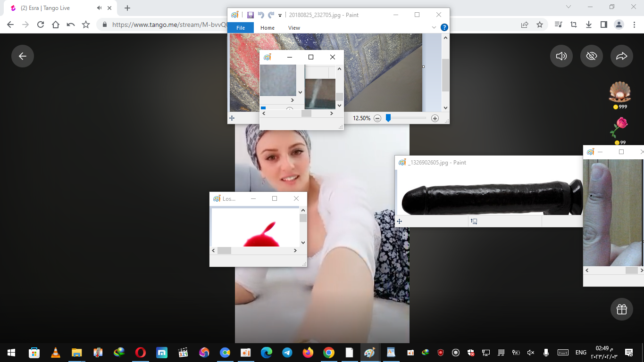Click the Paint Help question mark icon

coord(444,28)
